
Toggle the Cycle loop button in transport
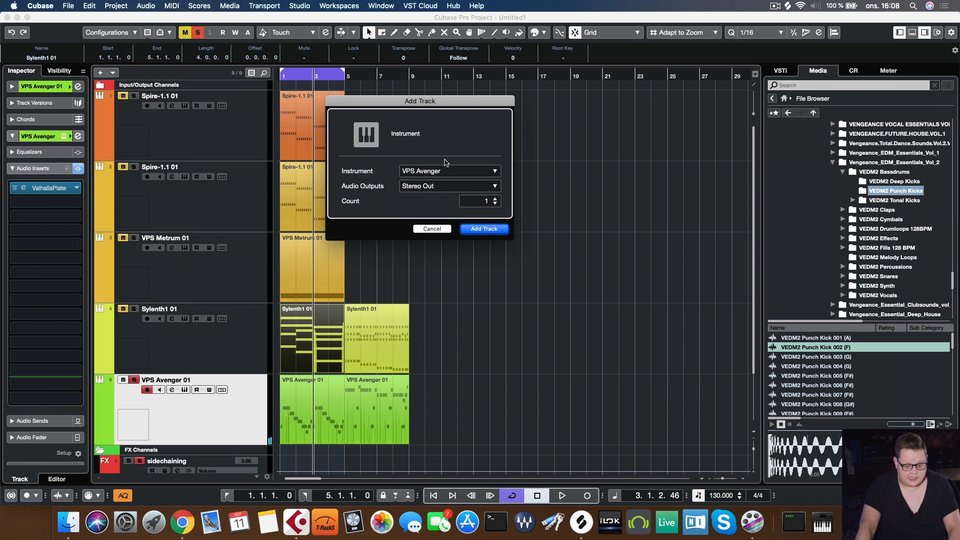(x=512, y=495)
